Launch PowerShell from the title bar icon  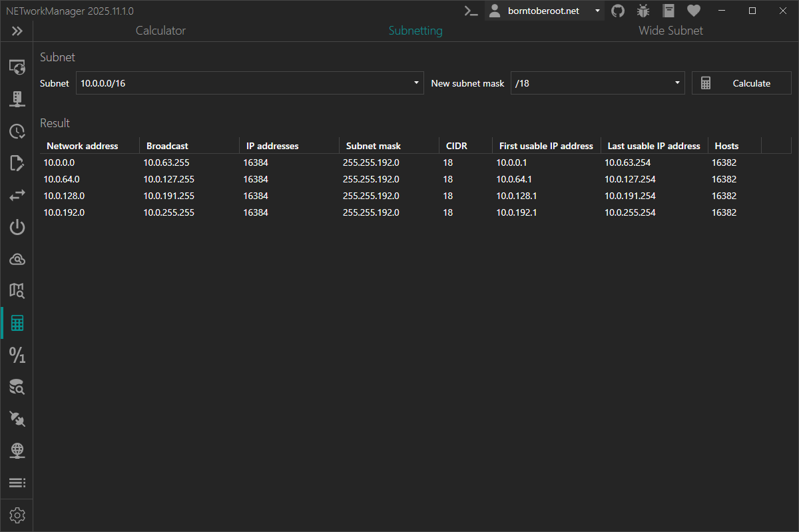tap(471, 11)
